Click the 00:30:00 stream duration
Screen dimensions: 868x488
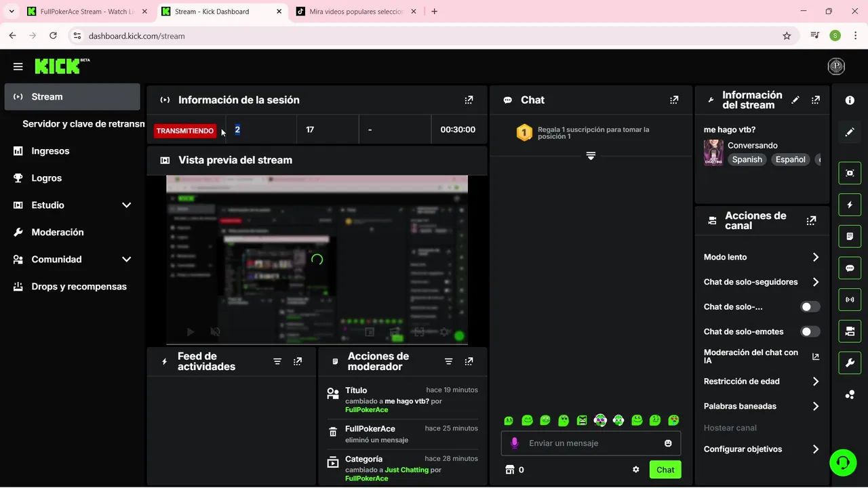pos(458,129)
